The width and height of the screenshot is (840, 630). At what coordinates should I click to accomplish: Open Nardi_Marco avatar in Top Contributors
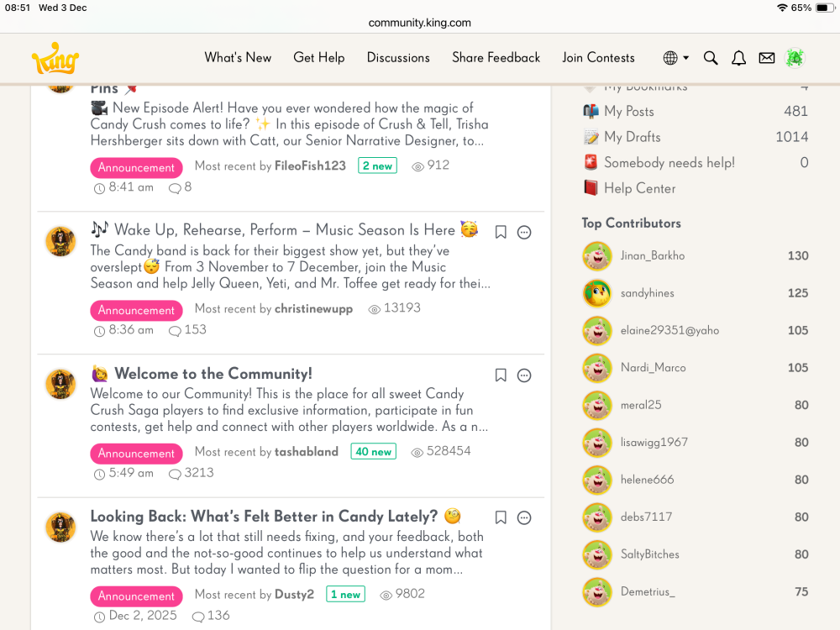(596, 368)
